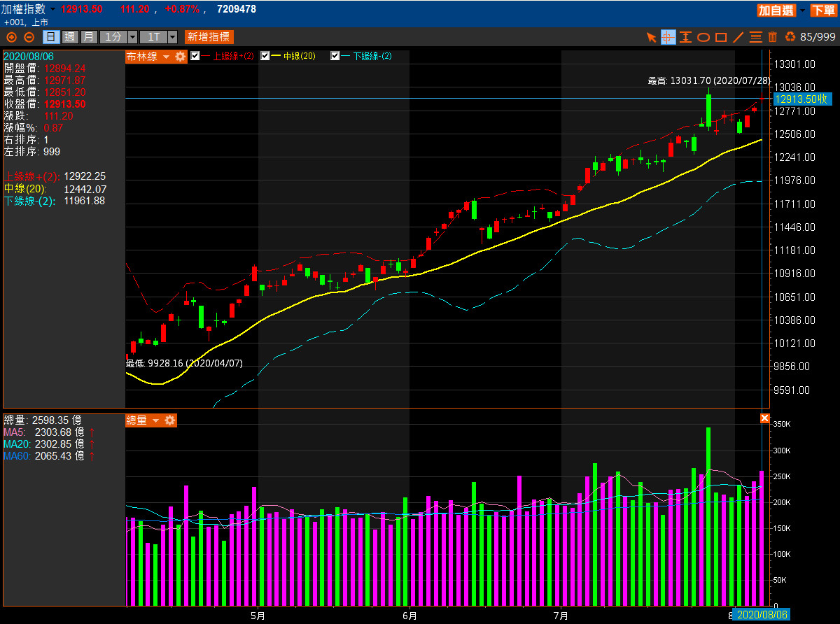Click the 加權指數 index name title
Viewport: 840px width, 624px height.
tap(24, 9)
